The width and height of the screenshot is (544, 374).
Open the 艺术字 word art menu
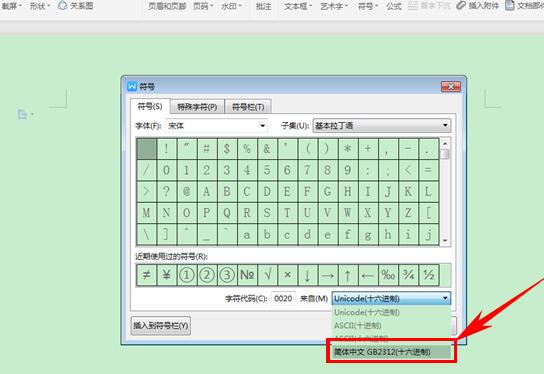point(334,6)
